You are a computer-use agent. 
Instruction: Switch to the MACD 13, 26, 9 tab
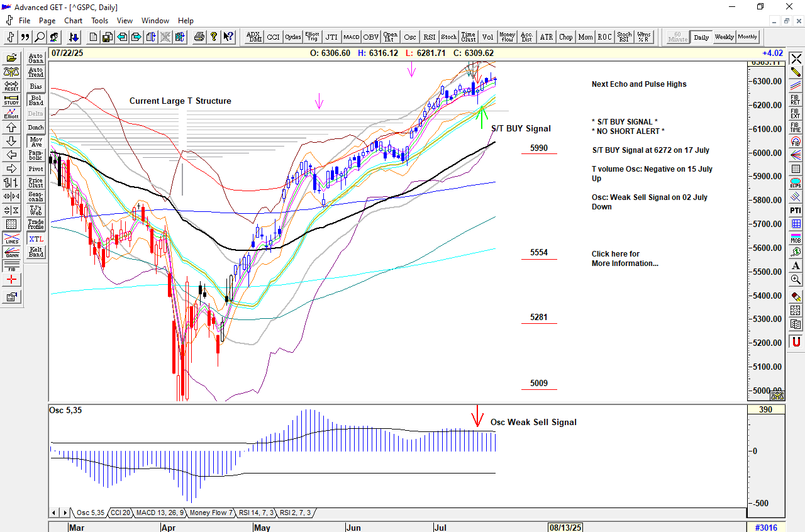coord(160,513)
